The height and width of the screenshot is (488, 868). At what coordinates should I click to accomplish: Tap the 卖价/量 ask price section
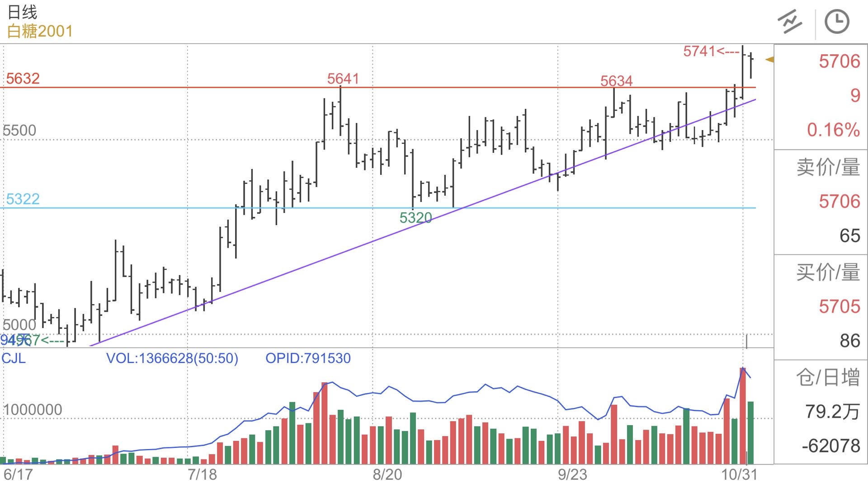(x=828, y=167)
